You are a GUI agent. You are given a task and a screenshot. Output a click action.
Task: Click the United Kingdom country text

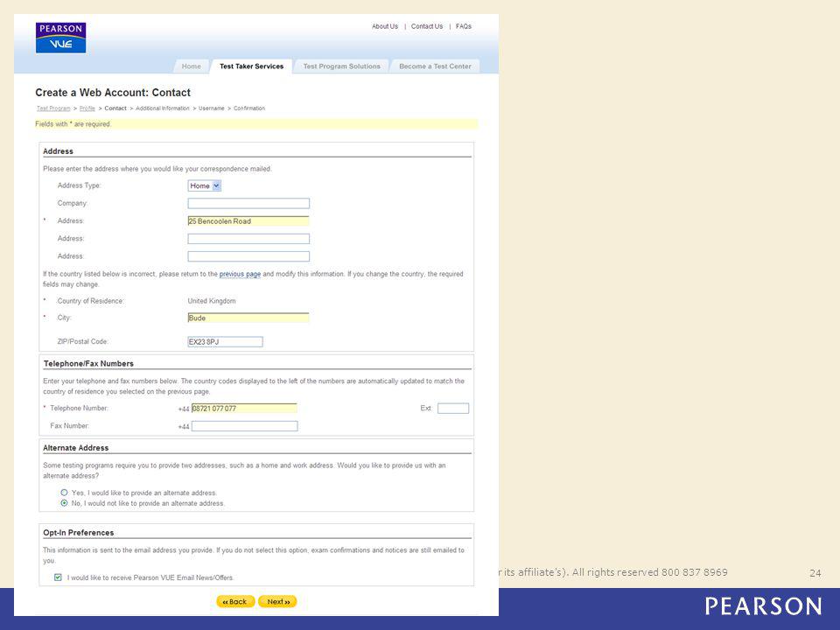(212, 301)
